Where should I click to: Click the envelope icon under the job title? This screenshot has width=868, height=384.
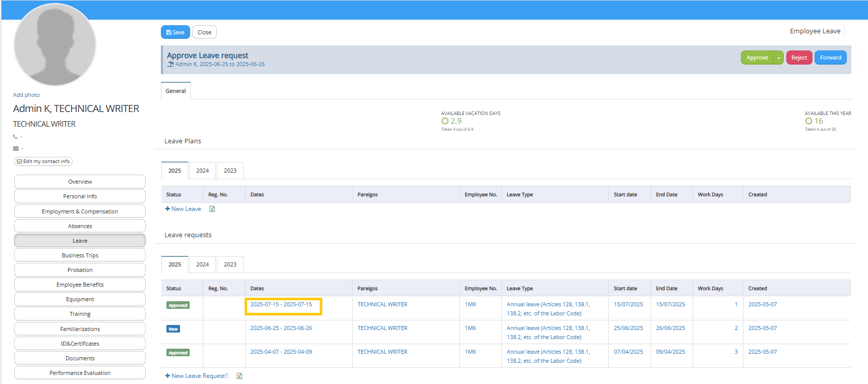coord(16,148)
